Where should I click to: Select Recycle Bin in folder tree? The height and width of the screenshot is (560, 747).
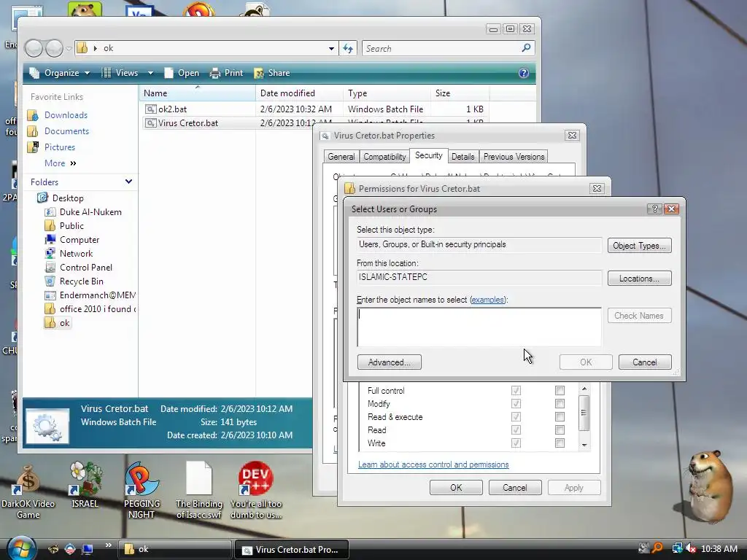pos(81,281)
